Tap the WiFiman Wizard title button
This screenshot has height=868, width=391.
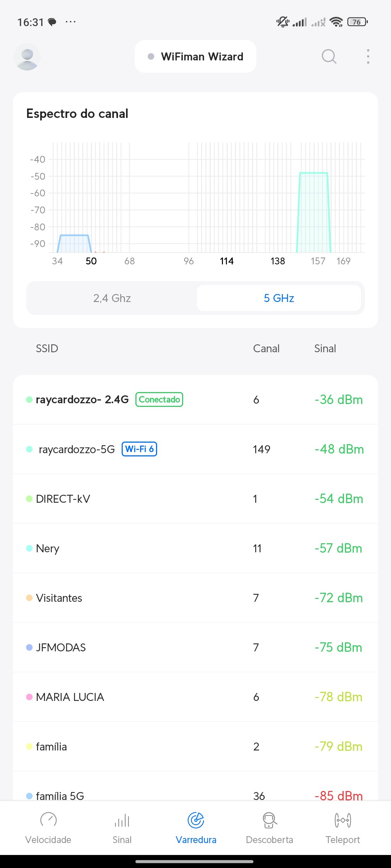(195, 56)
